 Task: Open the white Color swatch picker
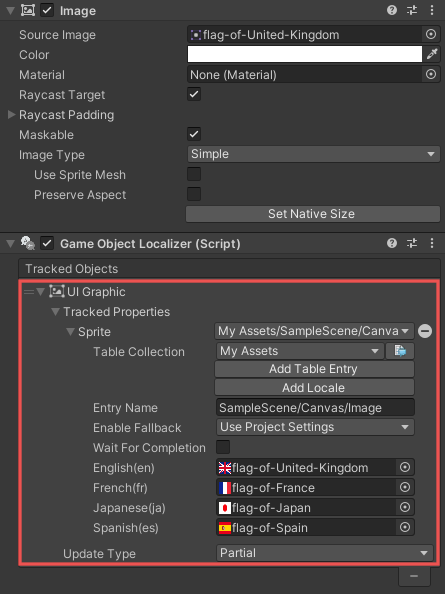[304, 55]
